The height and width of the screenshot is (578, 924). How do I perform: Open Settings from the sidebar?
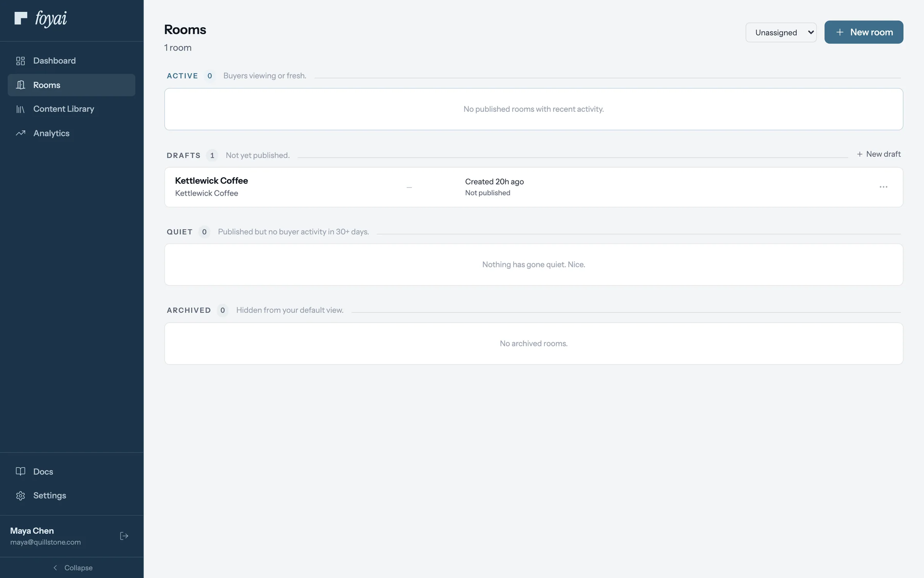point(72,496)
